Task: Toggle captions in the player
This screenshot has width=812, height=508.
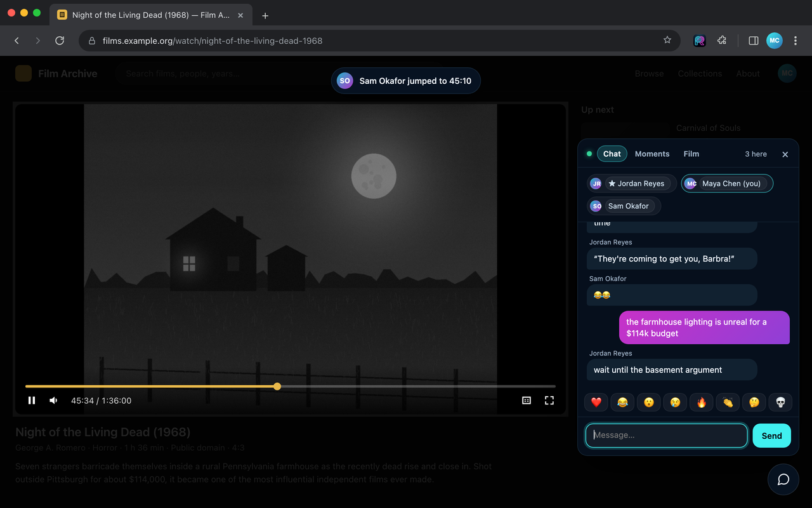Action: click(x=527, y=401)
